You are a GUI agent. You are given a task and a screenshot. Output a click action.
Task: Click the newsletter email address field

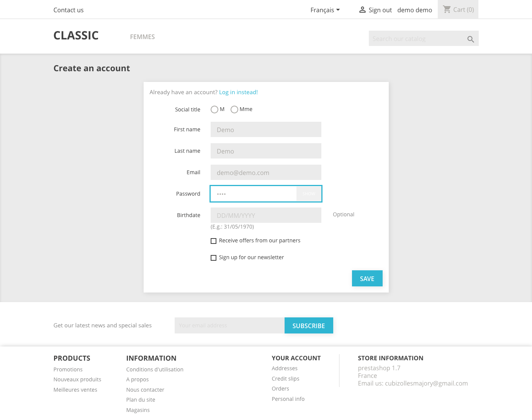229,325
